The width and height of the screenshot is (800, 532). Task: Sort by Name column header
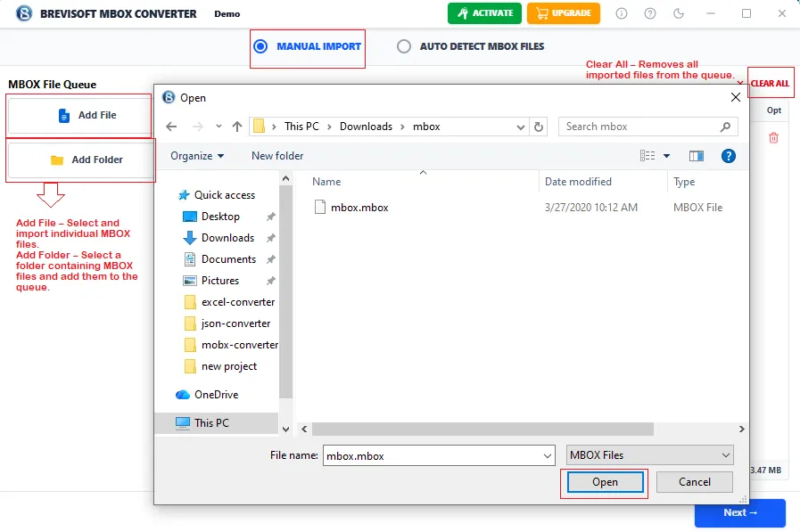pyautogui.click(x=326, y=182)
